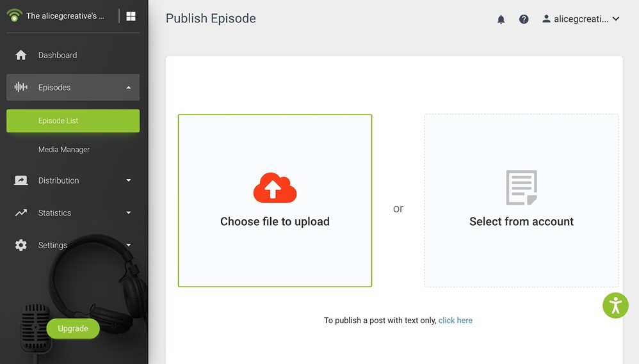Image resolution: width=639 pixels, height=364 pixels.
Task: Click the Statistics trend line icon
Action: click(20, 212)
